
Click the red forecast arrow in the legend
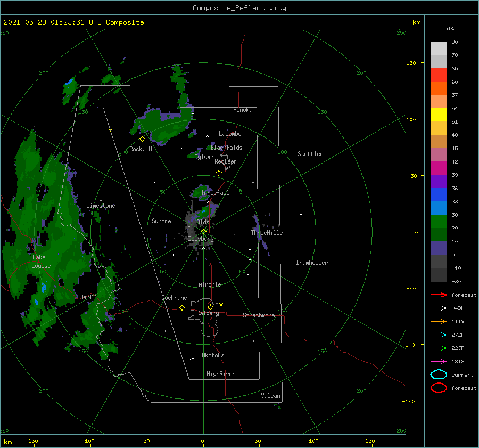tap(439, 295)
